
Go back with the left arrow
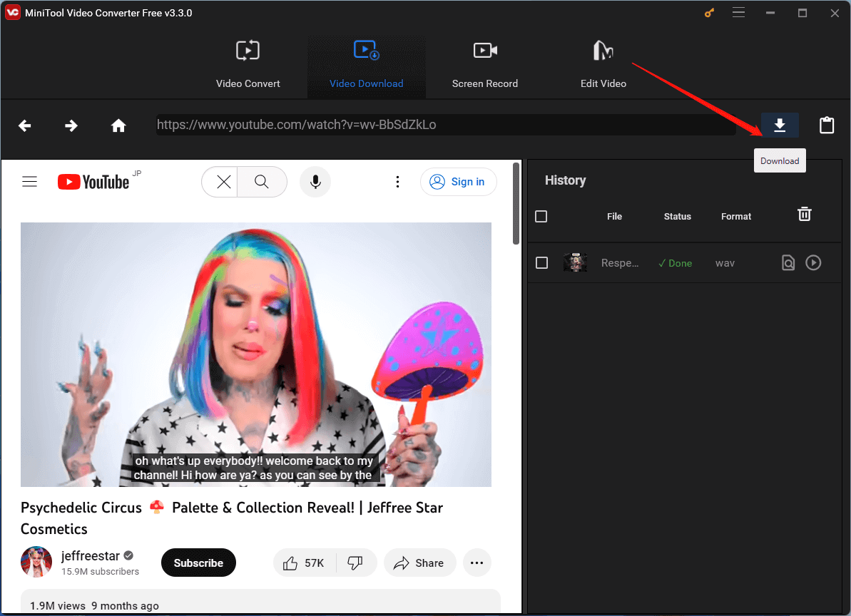click(x=24, y=125)
